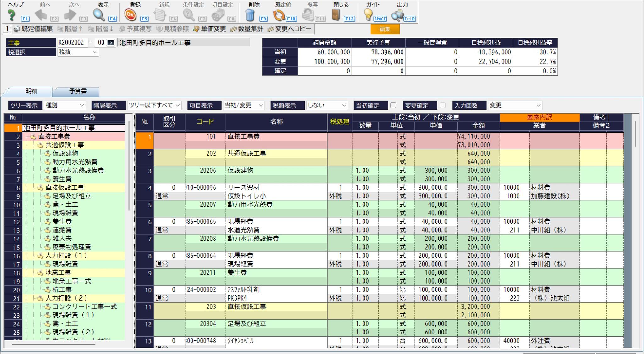The width and height of the screenshot is (644, 354).
Task: Select コンクリート工事一式 in the tree
Action: pos(85,306)
